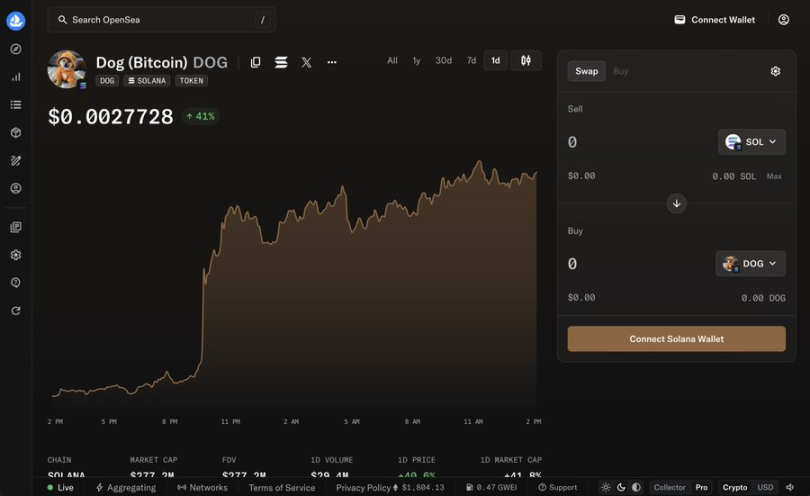This screenshot has height=496, width=810.
Task: Click the 0.47 GWEI gas indicator
Action: (491, 487)
